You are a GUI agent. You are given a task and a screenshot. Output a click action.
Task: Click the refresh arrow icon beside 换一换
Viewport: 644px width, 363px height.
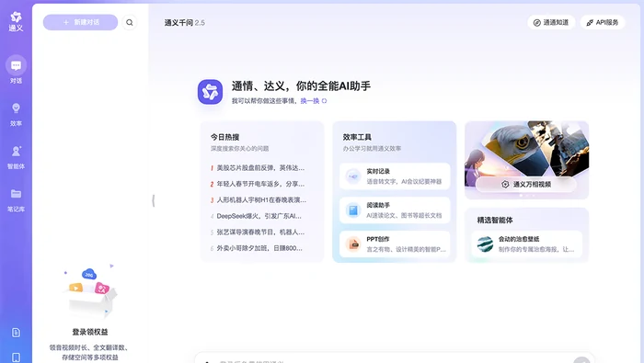324,101
